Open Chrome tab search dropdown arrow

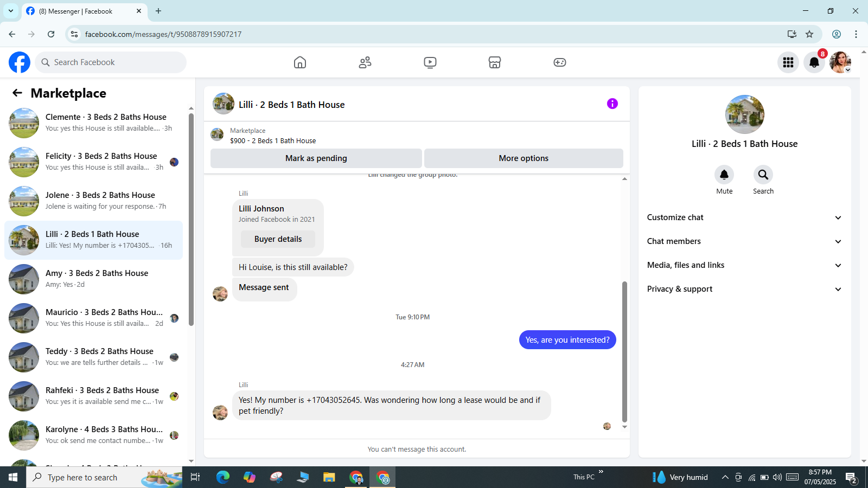click(x=11, y=11)
